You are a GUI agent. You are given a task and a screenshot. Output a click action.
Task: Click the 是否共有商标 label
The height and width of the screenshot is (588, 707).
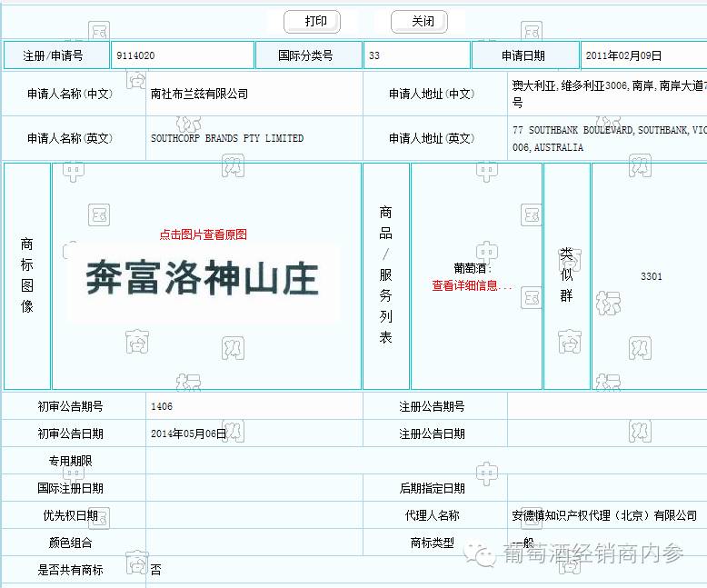(x=70, y=570)
